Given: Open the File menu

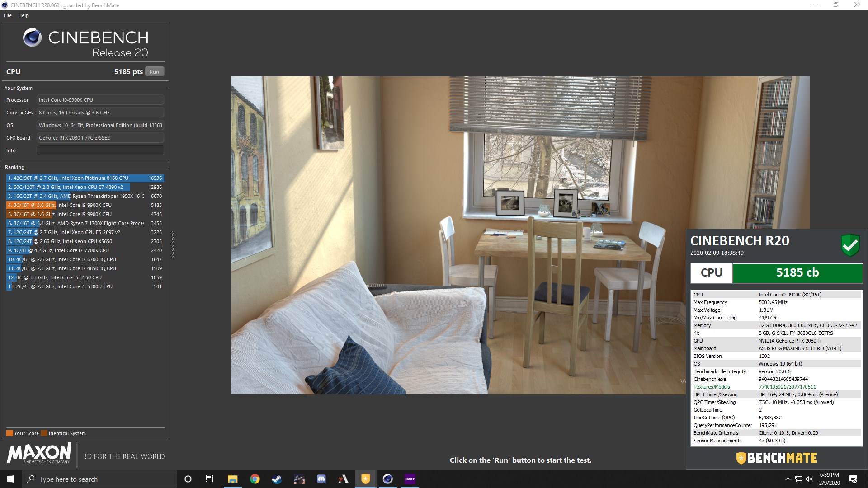Looking at the screenshot, I should pos(8,15).
